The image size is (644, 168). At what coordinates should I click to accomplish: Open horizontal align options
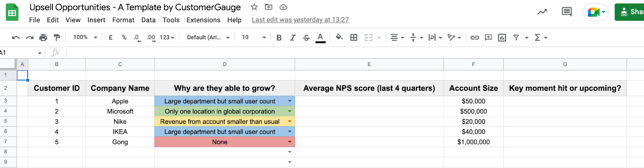coord(397,37)
